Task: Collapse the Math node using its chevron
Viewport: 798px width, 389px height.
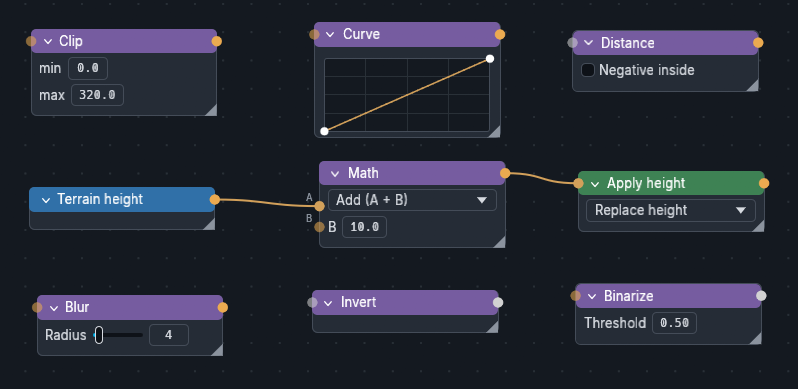Action: point(335,174)
